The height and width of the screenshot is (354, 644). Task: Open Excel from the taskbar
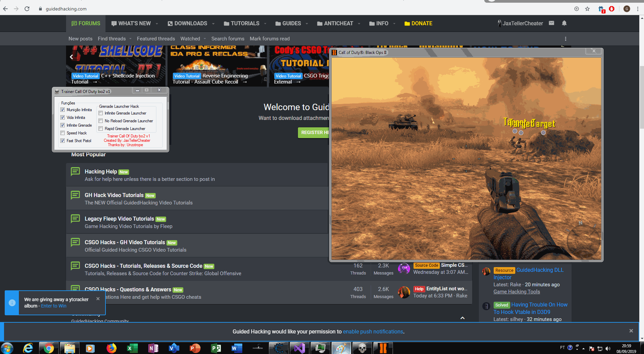pyautogui.click(x=132, y=348)
